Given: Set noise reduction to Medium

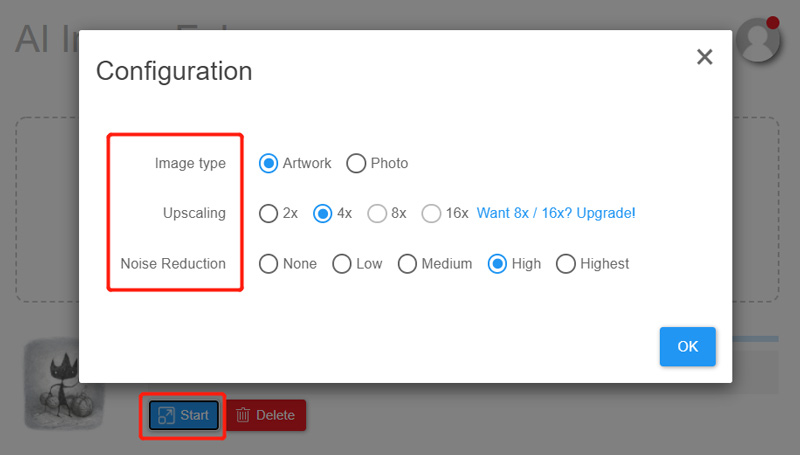Looking at the screenshot, I should pos(407,264).
